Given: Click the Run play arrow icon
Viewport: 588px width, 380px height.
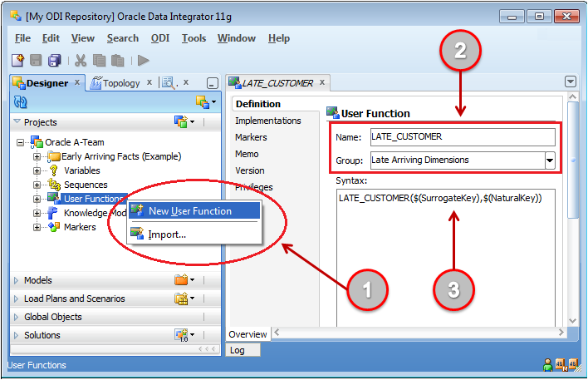Looking at the screenshot, I should [143, 60].
